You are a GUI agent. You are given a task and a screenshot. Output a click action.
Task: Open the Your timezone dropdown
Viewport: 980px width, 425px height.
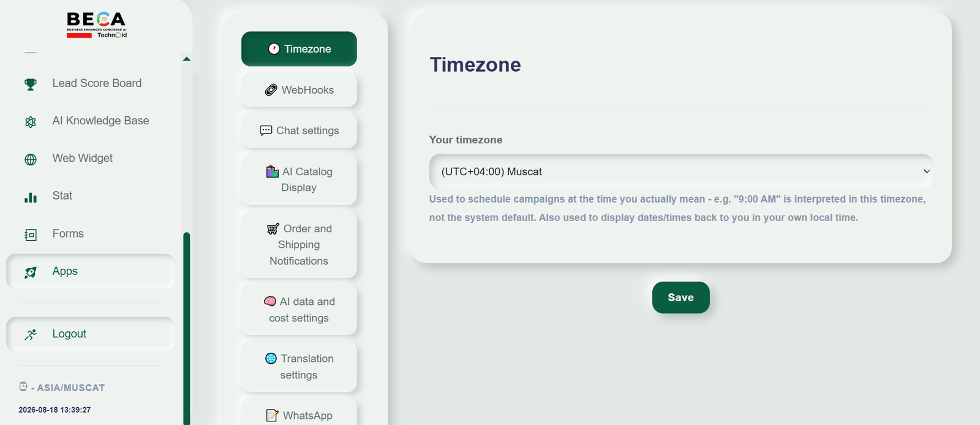pyautogui.click(x=680, y=171)
